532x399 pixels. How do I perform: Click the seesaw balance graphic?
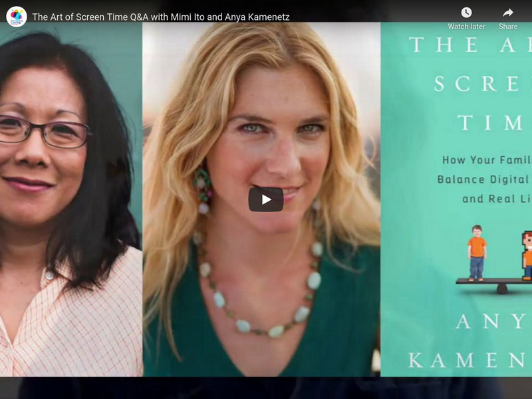click(x=494, y=285)
